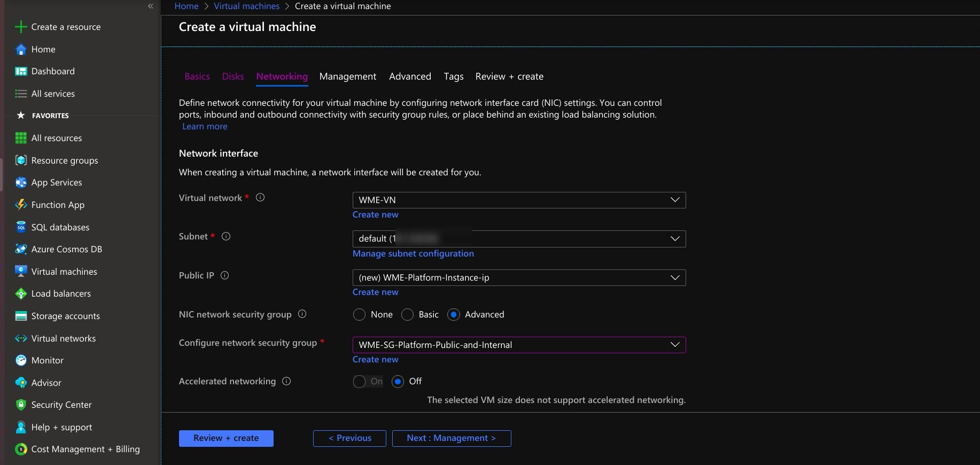Open the Security Center shield icon
Screen dimensions: 980x465
click(x=21, y=405)
